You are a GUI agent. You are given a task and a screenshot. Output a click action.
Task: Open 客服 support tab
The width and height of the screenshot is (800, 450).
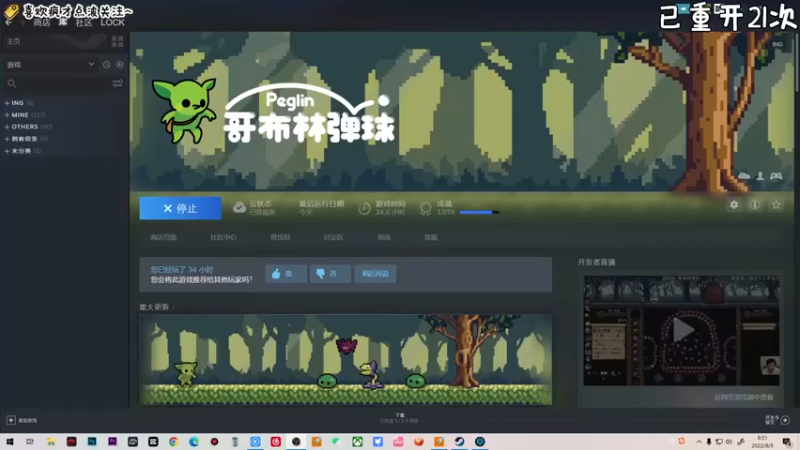point(431,237)
